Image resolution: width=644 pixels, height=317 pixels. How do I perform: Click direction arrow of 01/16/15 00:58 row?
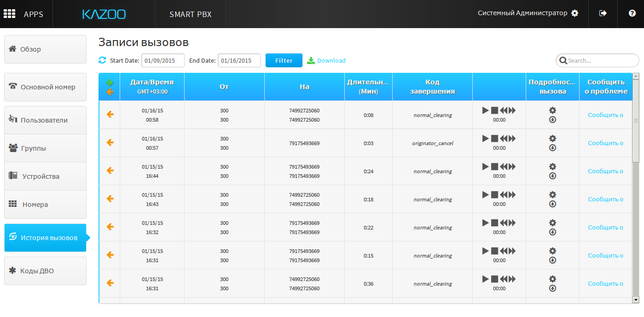110,114
